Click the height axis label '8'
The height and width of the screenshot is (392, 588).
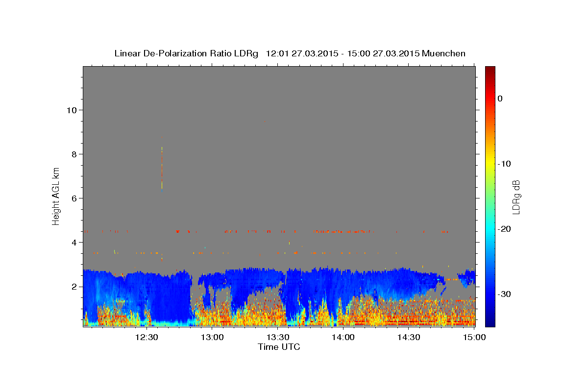coord(73,154)
